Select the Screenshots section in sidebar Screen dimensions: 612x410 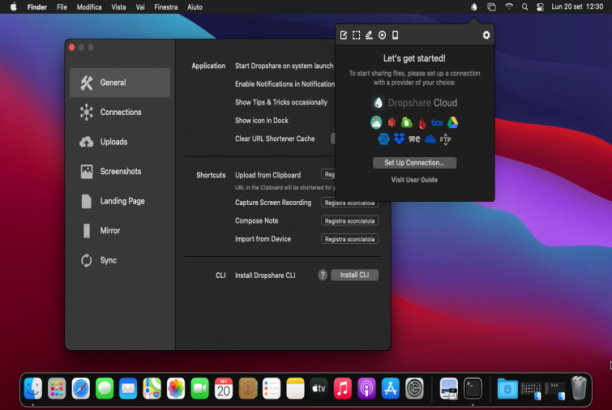[x=120, y=171]
